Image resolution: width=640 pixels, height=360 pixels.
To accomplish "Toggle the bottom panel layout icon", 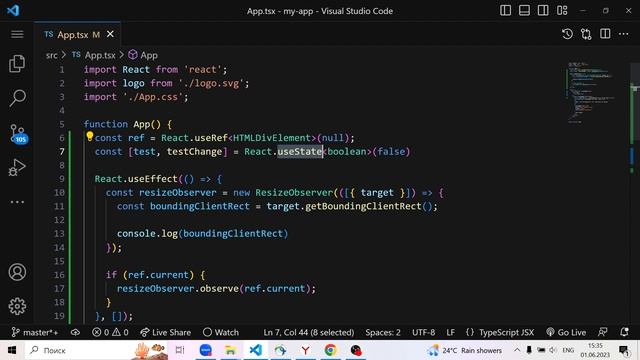I will pyautogui.click(x=524, y=11).
